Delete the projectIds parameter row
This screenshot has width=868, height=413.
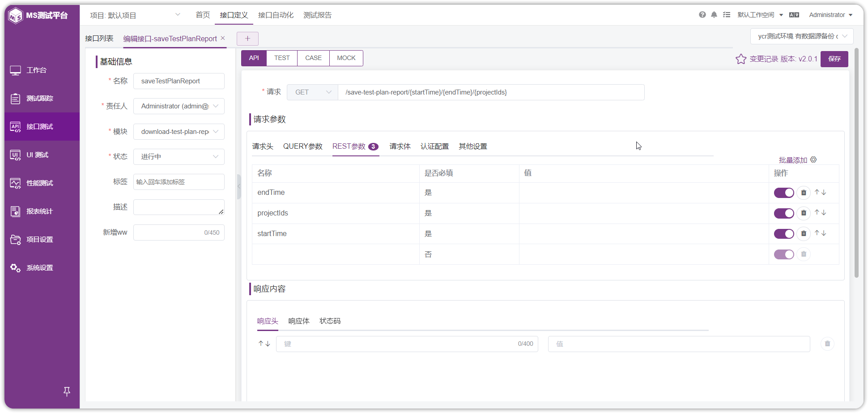pos(804,213)
